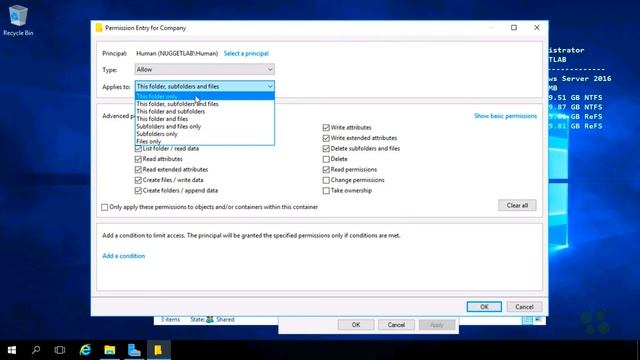The image size is (640, 360).
Task: Uncheck Delete subfolders and files
Action: click(326, 149)
